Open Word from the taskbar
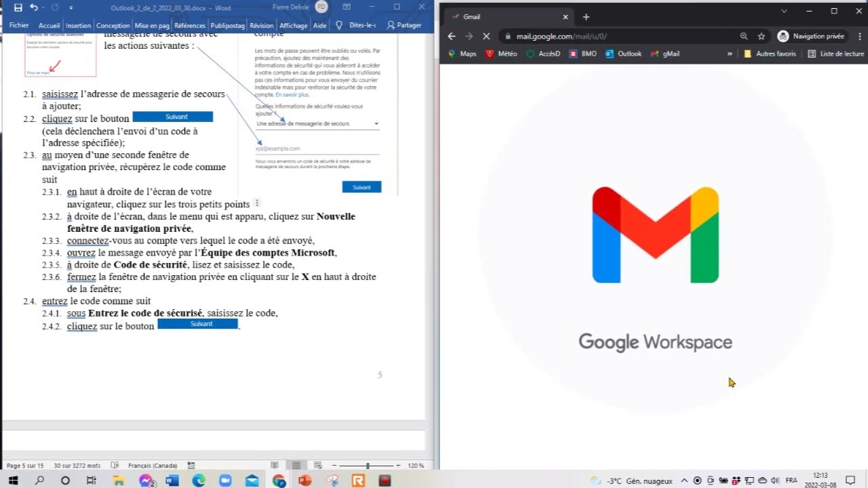The width and height of the screenshot is (868, 488). click(x=172, y=480)
